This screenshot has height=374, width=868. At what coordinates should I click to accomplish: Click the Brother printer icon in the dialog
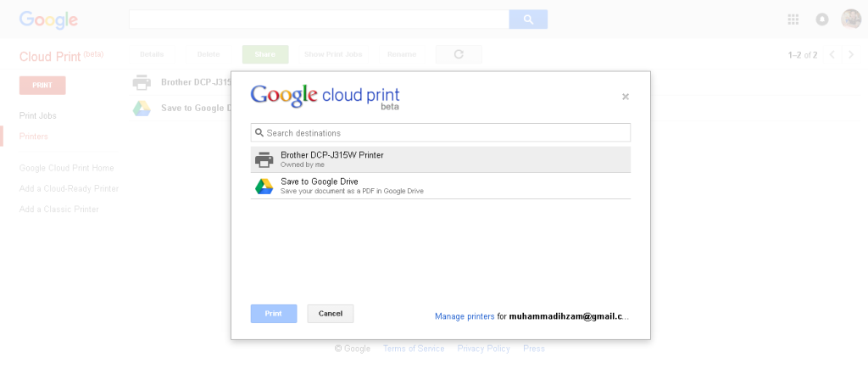[264, 159]
